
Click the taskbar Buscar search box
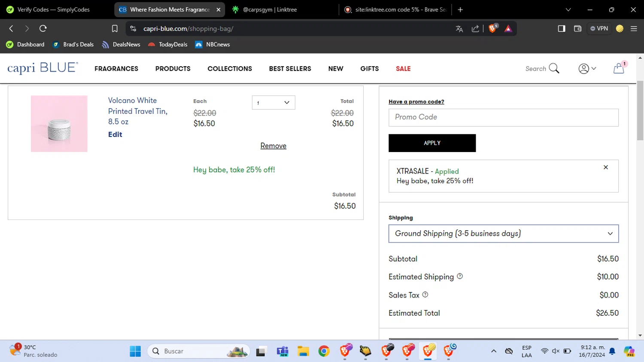coord(199,351)
